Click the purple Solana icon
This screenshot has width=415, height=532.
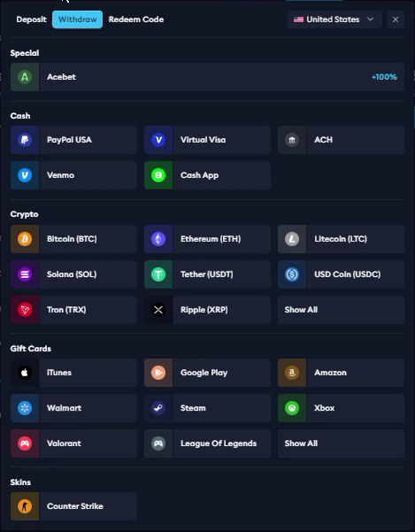[25, 274]
